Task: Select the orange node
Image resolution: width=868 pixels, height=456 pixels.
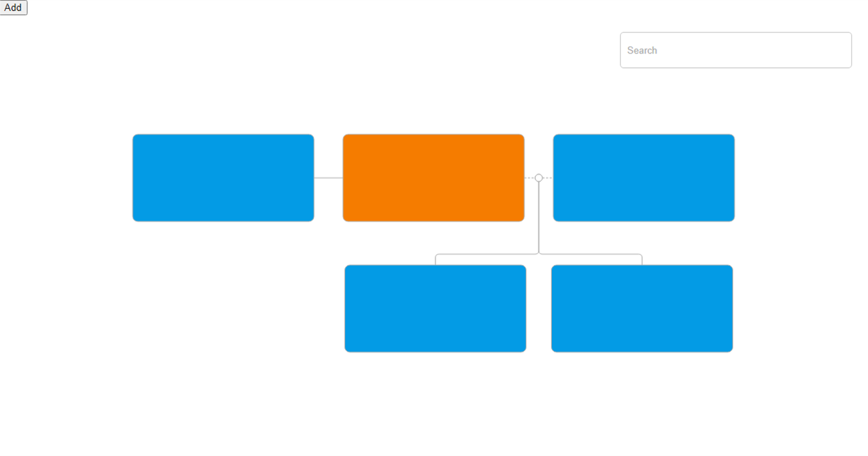Action: pyautogui.click(x=433, y=177)
